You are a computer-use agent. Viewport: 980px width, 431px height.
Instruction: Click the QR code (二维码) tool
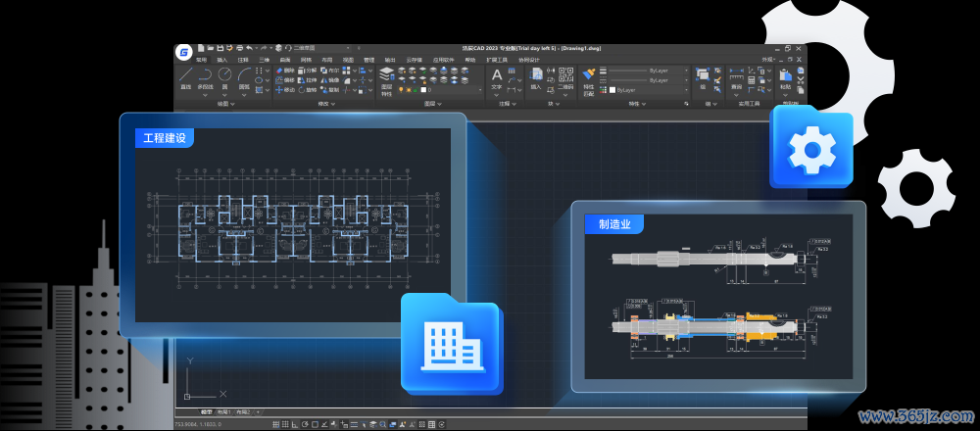tap(565, 76)
